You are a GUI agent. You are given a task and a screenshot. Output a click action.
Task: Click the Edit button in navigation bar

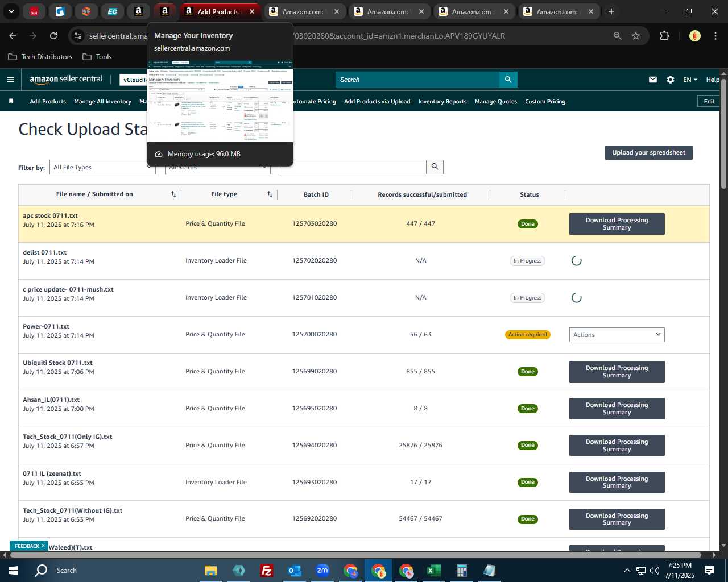709,101
